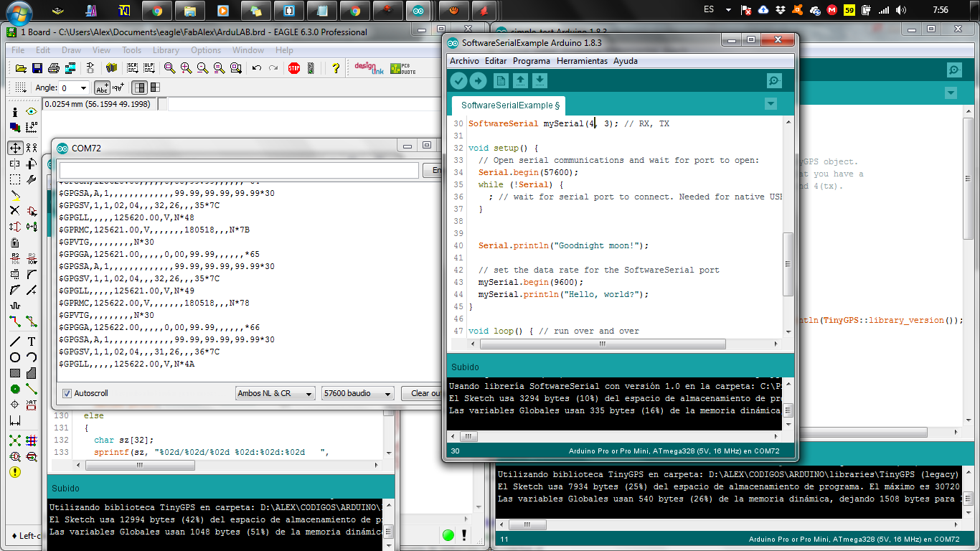Screen dimensions: 980x551
Task: Open the Programa menu
Action: point(532,61)
